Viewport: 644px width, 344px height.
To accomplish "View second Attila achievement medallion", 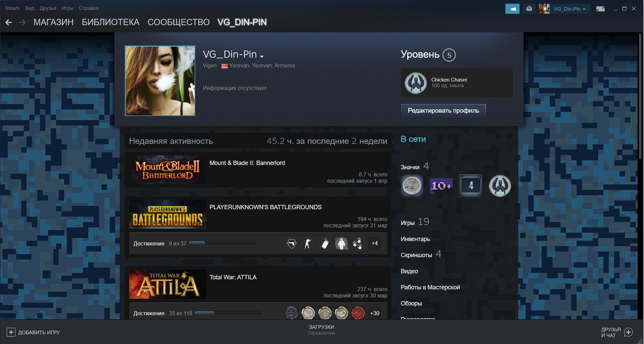I will [x=308, y=313].
